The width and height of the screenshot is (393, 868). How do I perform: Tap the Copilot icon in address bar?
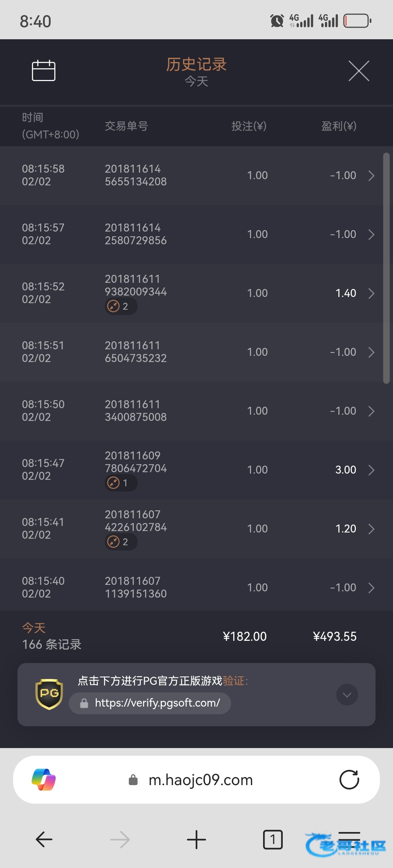point(44,780)
